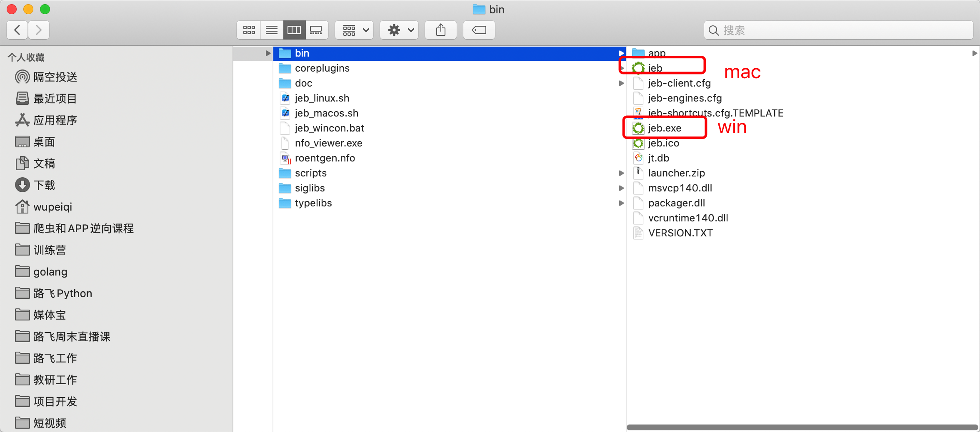Open 爬虫和APP逆向课程 sidebar folder
Viewport: 980px width, 432px height.
[74, 228]
